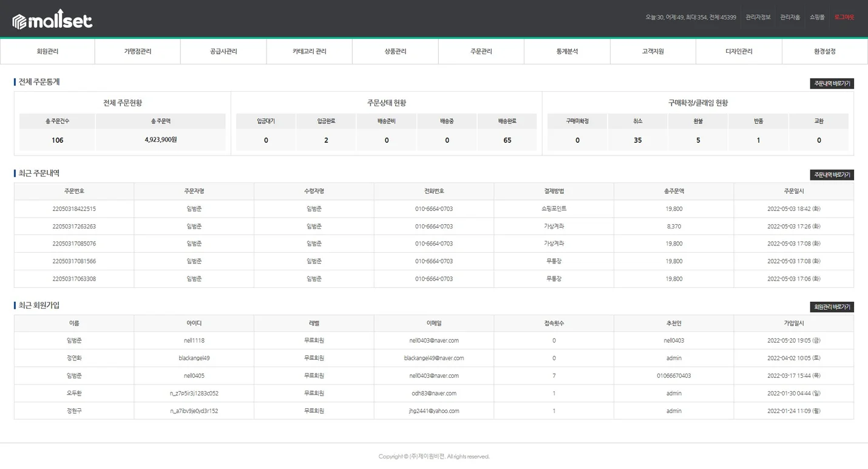Click order date 2022-05-03 18:42 (화)
Screen dimensions: 868x469
tap(794, 209)
